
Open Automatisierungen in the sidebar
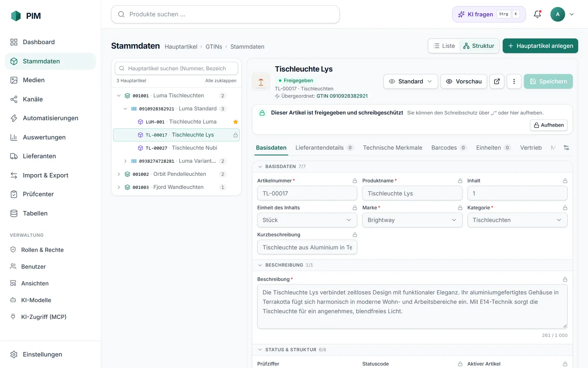(50, 118)
